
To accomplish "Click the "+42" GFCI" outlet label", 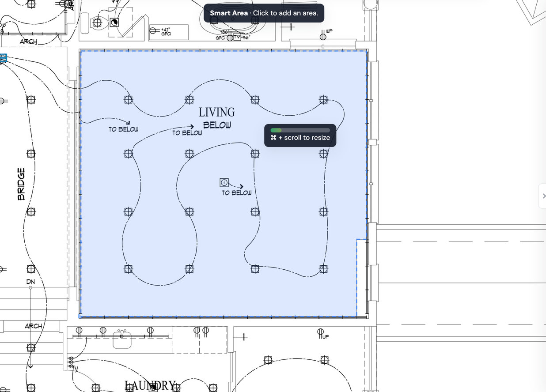I will [x=166, y=31].
